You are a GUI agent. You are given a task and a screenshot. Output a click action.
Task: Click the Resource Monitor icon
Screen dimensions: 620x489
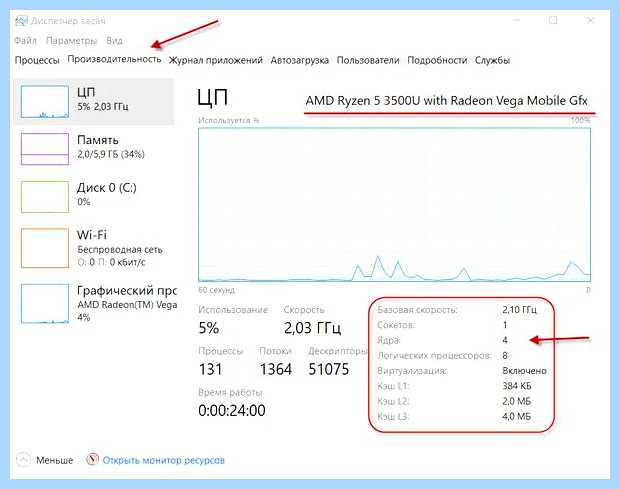click(x=92, y=459)
